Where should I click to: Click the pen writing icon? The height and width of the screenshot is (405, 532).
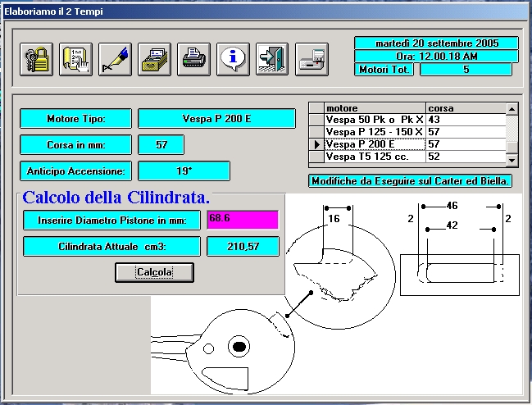click(x=115, y=59)
